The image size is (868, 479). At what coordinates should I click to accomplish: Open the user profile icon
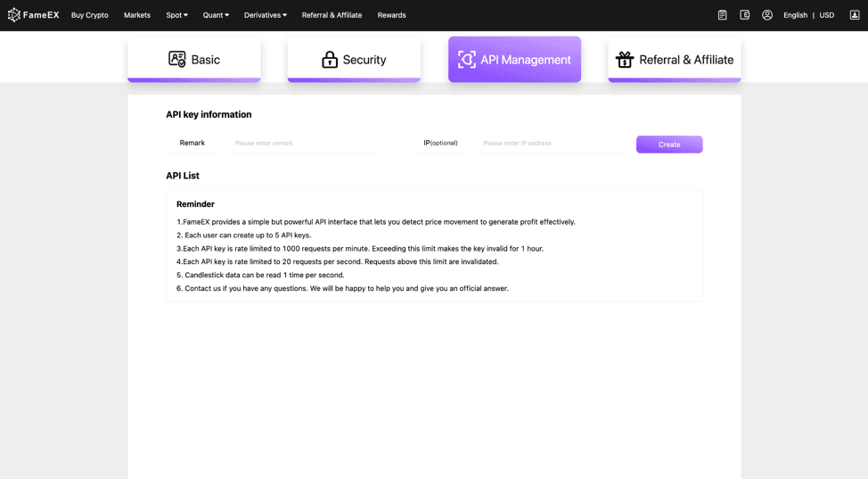767,15
